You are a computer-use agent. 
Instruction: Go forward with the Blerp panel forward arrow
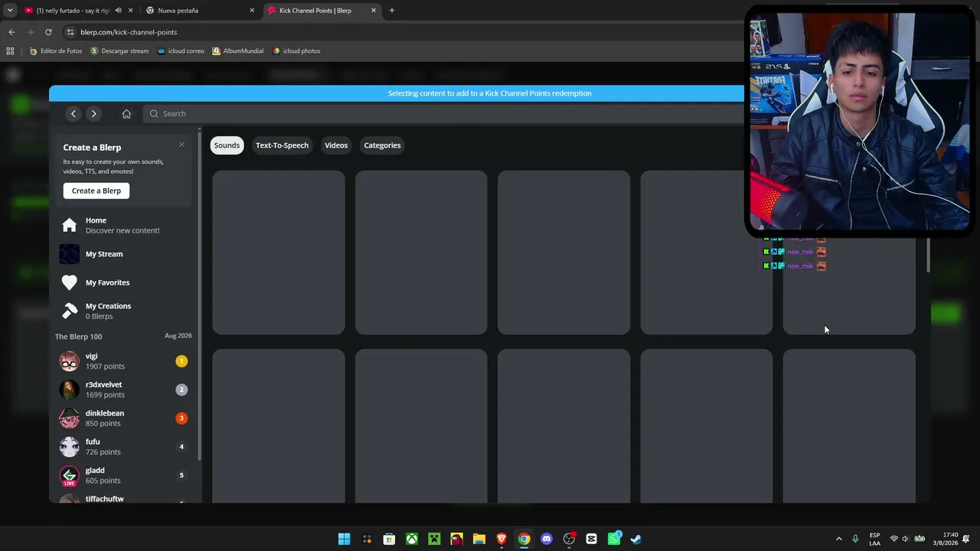coord(93,114)
